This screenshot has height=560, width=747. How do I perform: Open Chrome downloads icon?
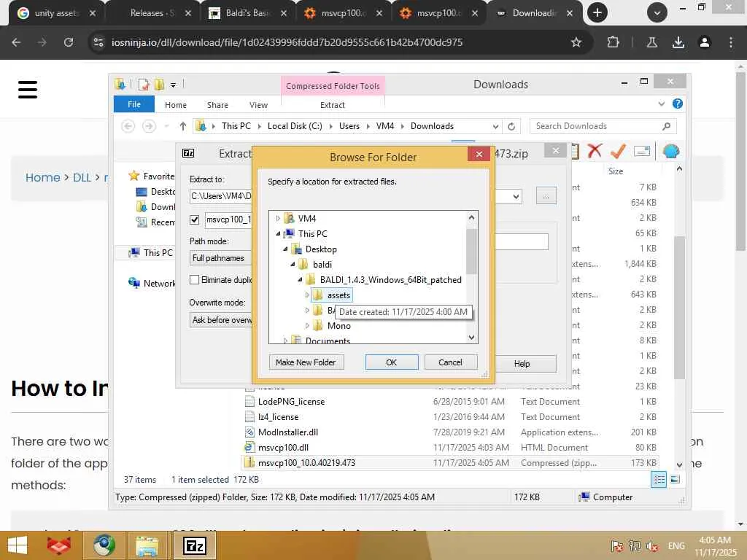[x=678, y=42]
